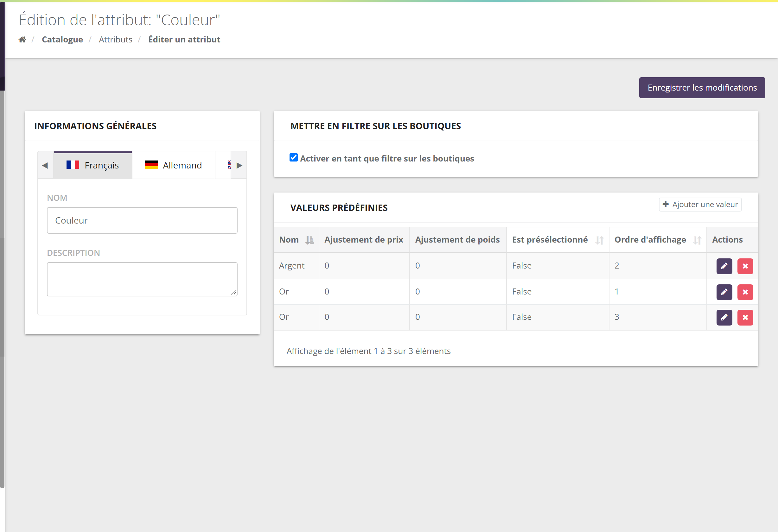
Task: Switch to the Français language tab
Action: coord(93,165)
